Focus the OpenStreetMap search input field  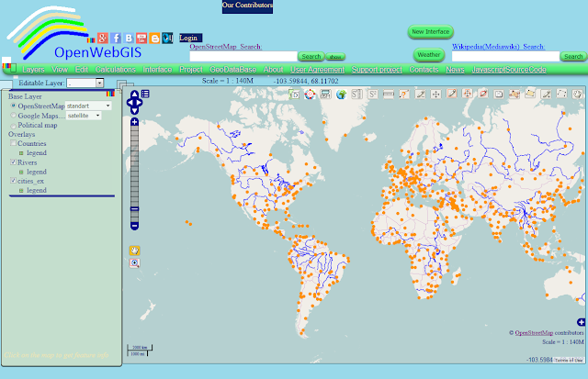243,57
